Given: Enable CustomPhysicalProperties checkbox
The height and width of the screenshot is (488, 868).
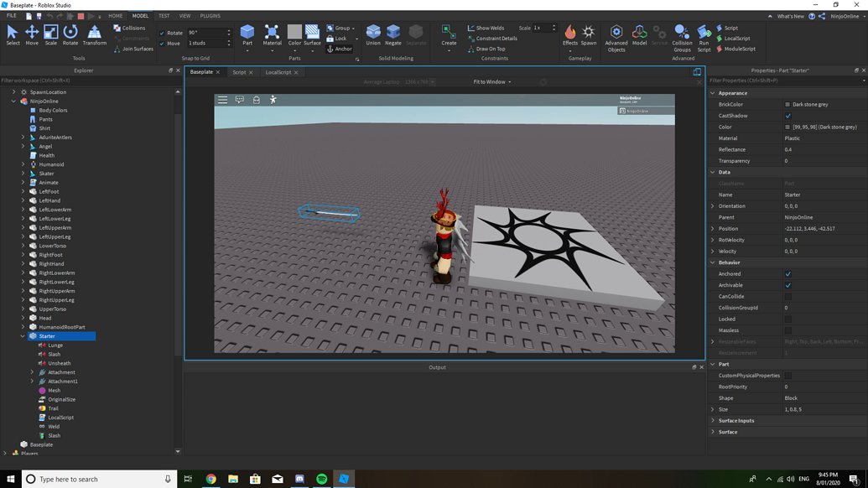Looking at the screenshot, I should 787,376.
